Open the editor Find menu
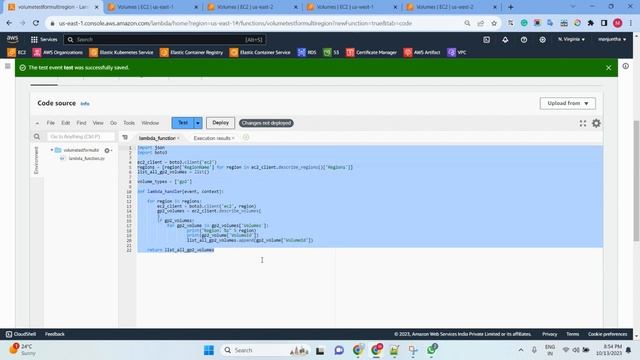The image size is (640, 360). (x=81, y=123)
